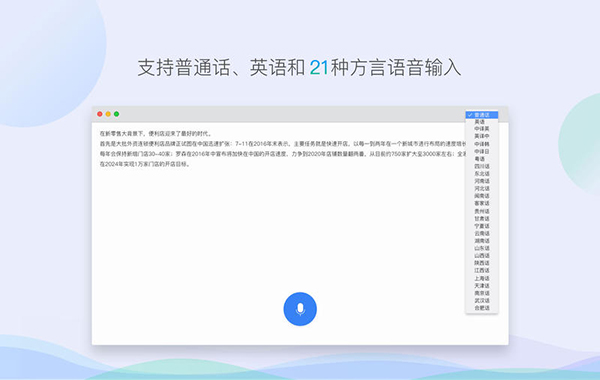This screenshot has width=600, height=380.
Task: Select 山西话 dialect
Action: point(482,256)
